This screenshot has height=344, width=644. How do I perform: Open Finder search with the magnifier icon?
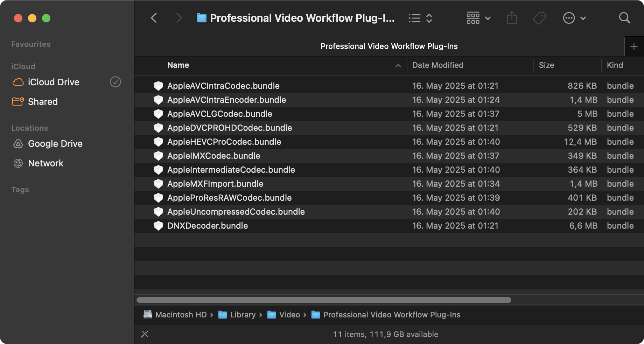click(x=624, y=18)
